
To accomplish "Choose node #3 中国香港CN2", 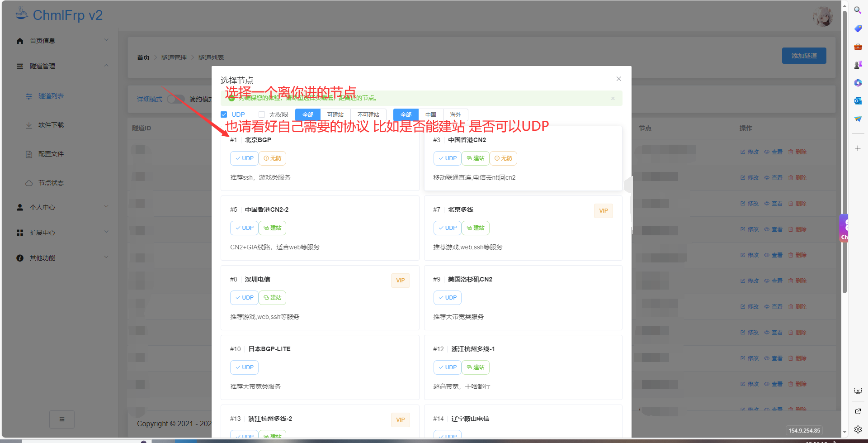I will [524, 158].
